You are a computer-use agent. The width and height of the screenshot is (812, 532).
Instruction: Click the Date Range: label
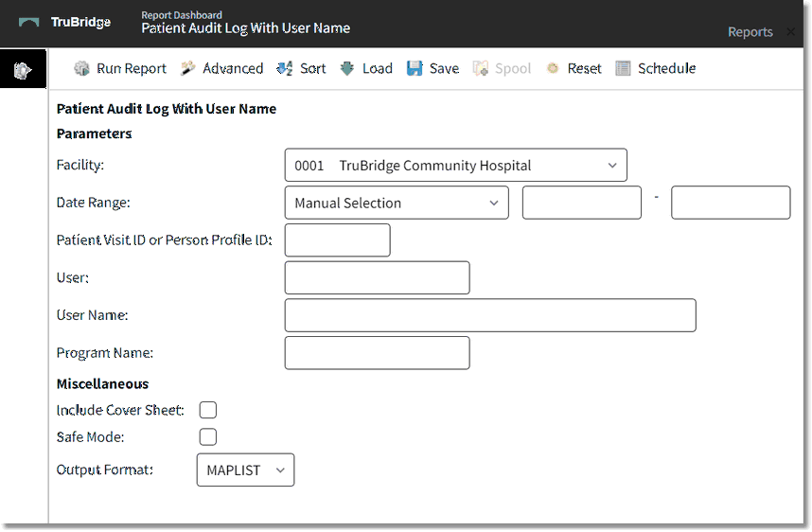pyautogui.click(x=93, y=203)
